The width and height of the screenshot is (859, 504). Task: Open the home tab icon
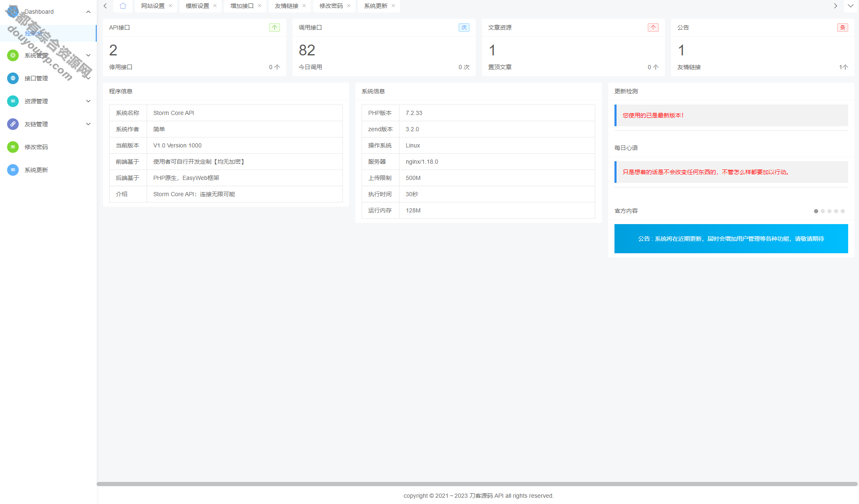point(123,6)
